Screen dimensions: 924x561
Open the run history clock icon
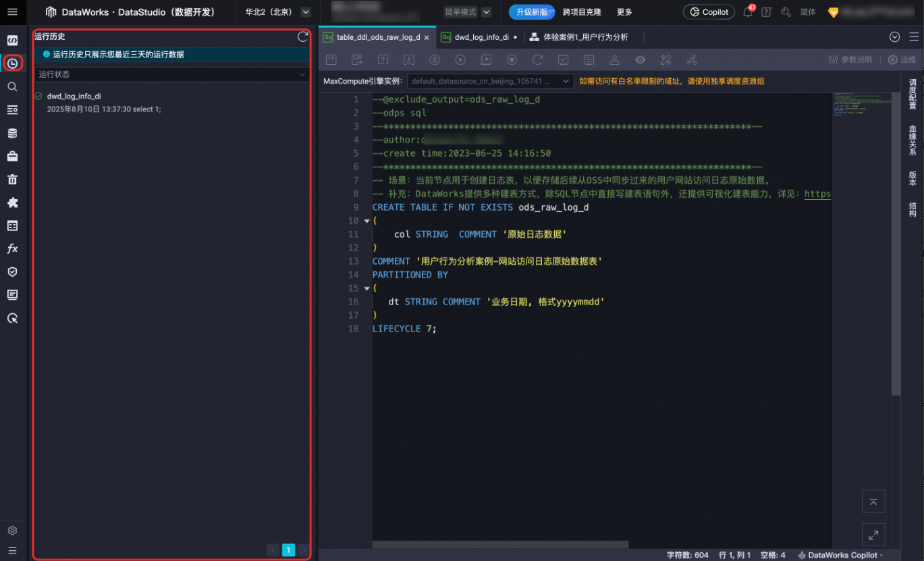tap(12, 63)
